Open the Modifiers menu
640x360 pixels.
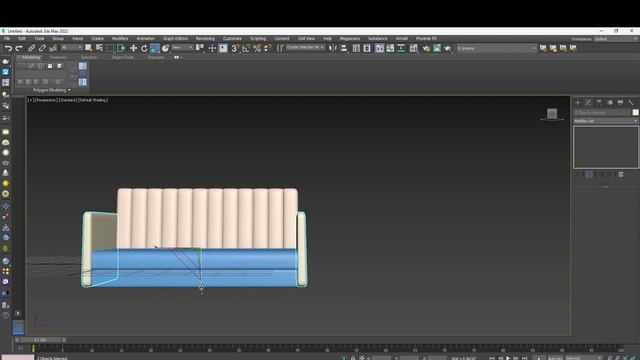click(120, 38)
